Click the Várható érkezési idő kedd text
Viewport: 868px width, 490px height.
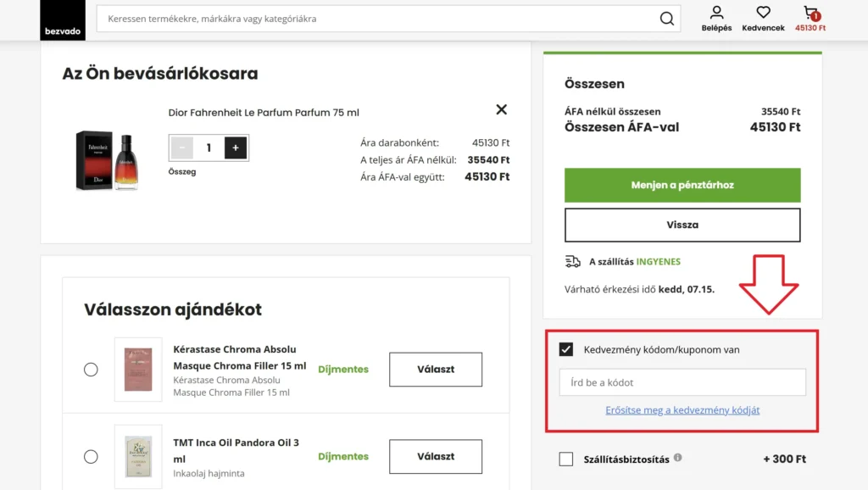click(639, 290)
